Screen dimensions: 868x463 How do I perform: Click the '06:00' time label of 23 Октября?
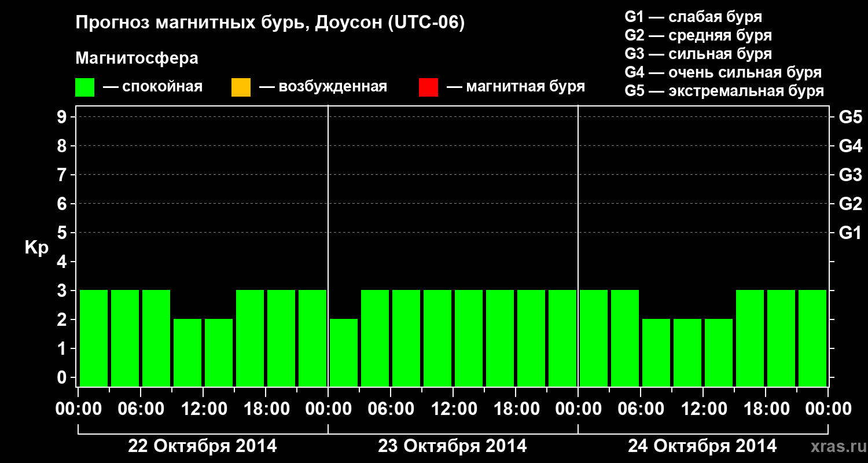391,409
